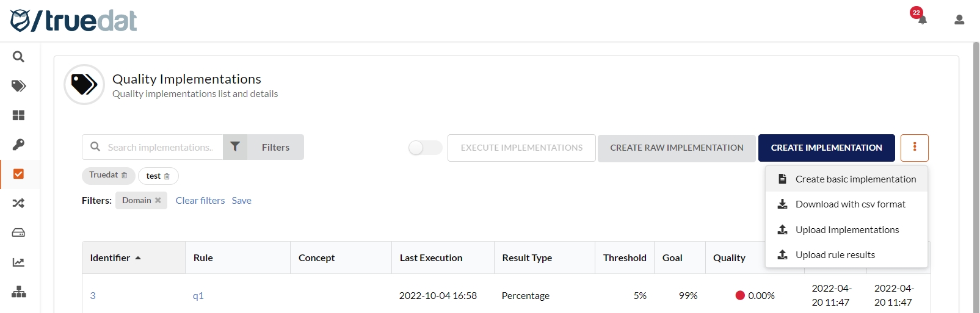This screenshot has width=980, height=313.
Task: Click the sitemap hierarchy sidebar icon
Action: pyautogui.click(x=18, y=292)
